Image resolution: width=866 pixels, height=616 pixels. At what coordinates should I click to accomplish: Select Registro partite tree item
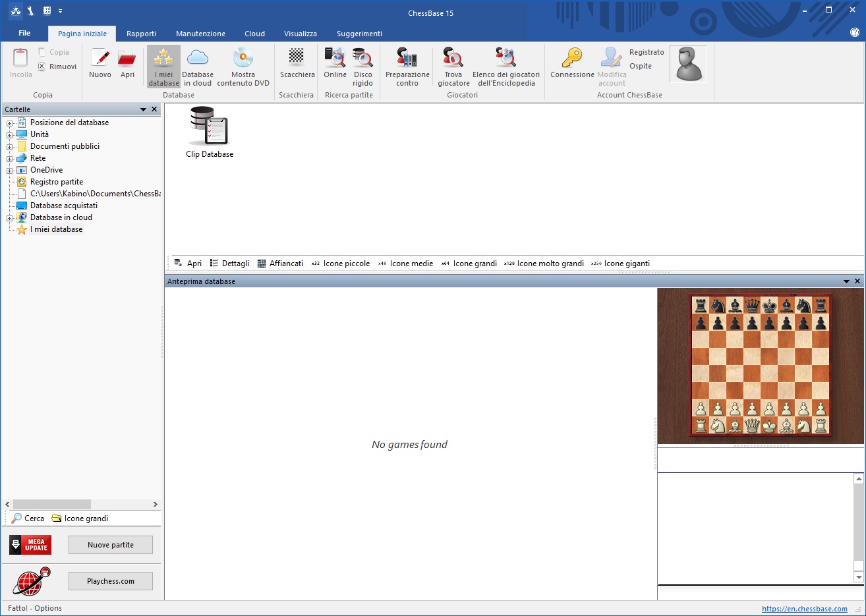(57, 182)
